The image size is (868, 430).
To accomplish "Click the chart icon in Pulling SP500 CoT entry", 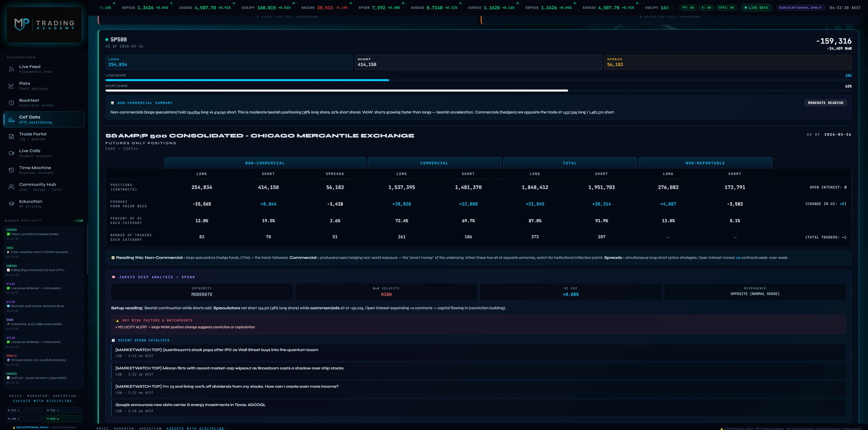I will [x=8, y=270].
